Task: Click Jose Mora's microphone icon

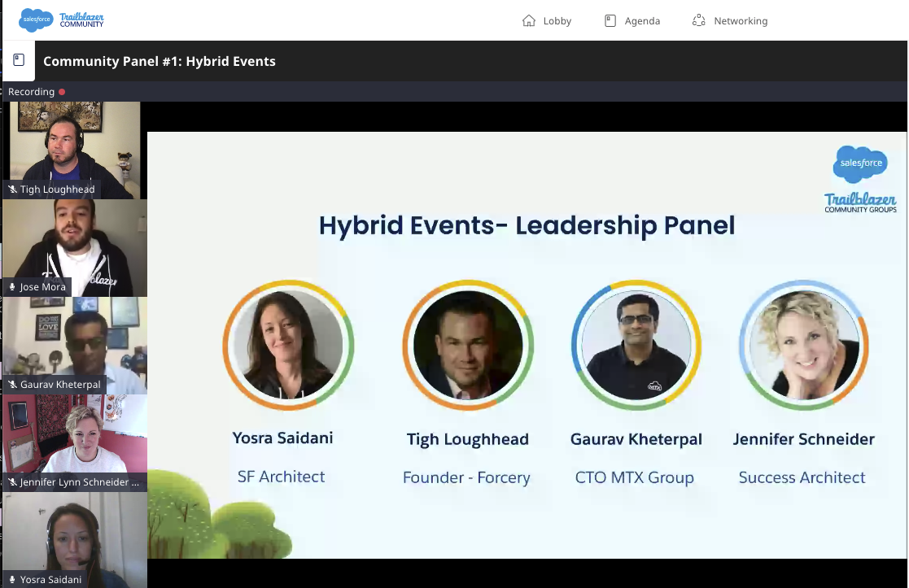Action: (x=12, y=287)
